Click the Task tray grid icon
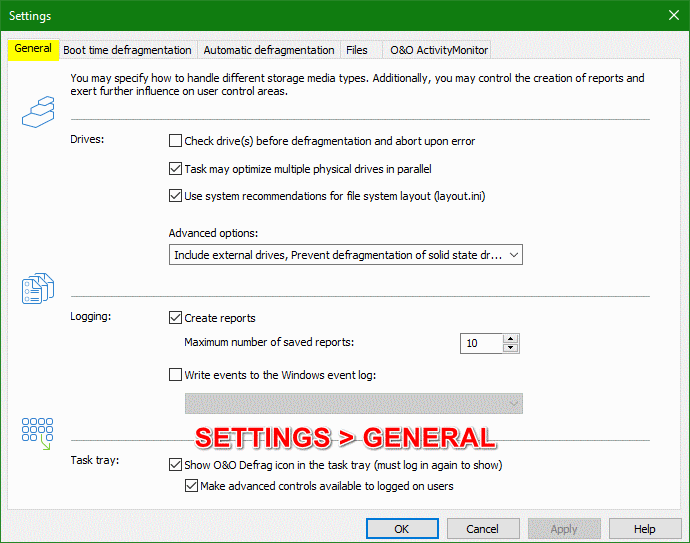 click(x=37, y=434)
